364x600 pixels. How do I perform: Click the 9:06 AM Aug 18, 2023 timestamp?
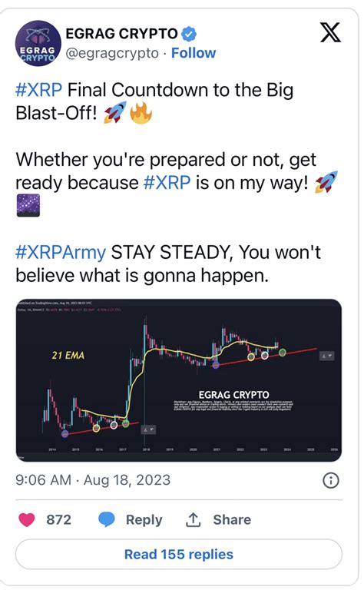click(93, 480)
